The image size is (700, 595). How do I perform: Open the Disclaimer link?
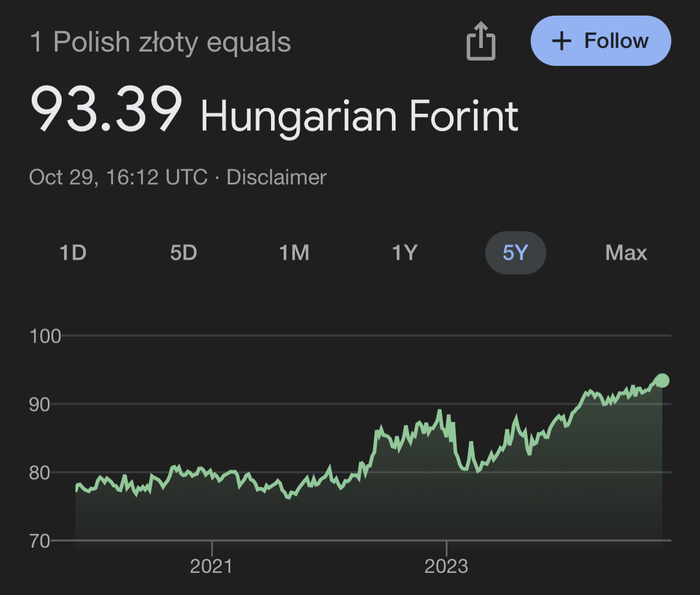[x=276, y=177]
